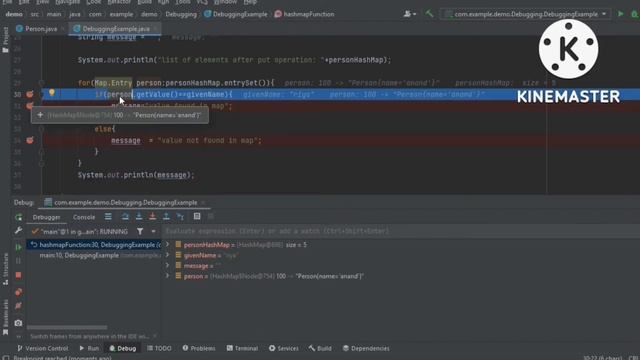Open Services tool window
The width and height of the screenshot is (640, 360).
(x=284, y=348)
